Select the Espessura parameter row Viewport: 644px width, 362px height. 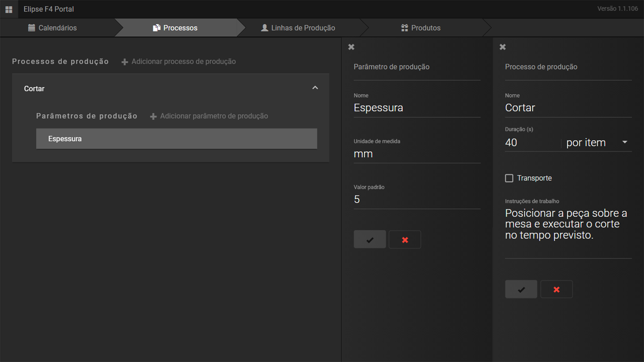tap(177, 139)
